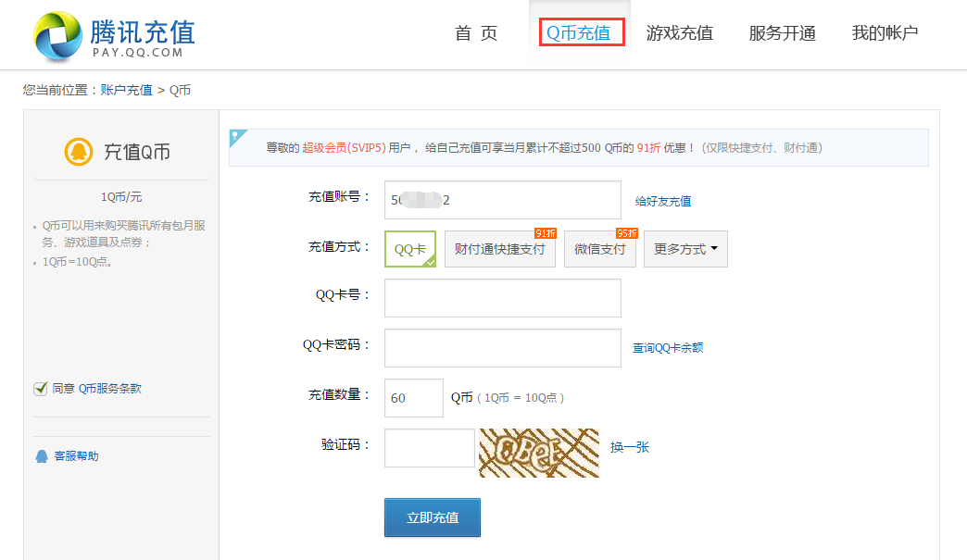Image resolution: width=967 pixels, height=560 pixels.
Task: Click the 95折 badge on 微信支付
Action: pos(626,233)
